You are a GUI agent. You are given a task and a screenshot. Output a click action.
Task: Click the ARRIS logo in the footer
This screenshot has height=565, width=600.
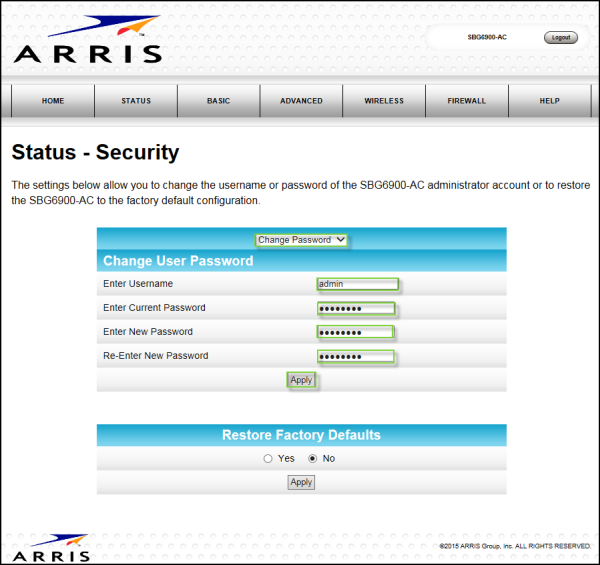(x=52, y=547)
